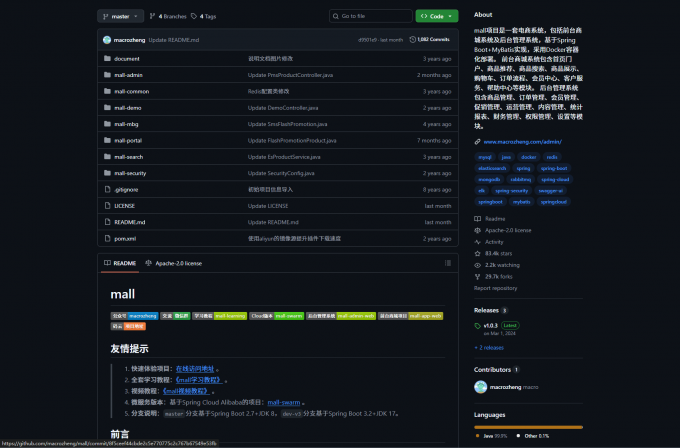Open the v1.0.3 latest release
Screen dimensions: 680x448
490,326
